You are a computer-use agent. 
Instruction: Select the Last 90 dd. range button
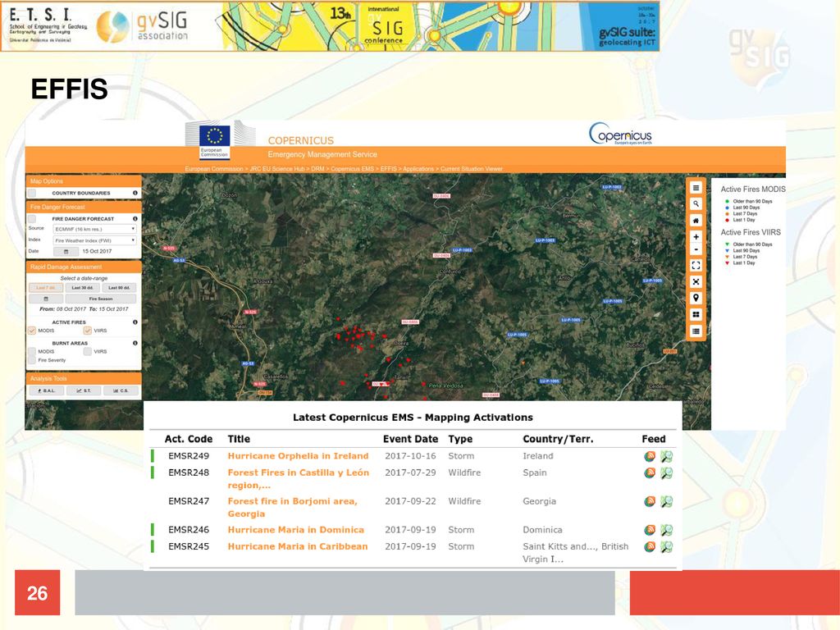coord(119,288)
